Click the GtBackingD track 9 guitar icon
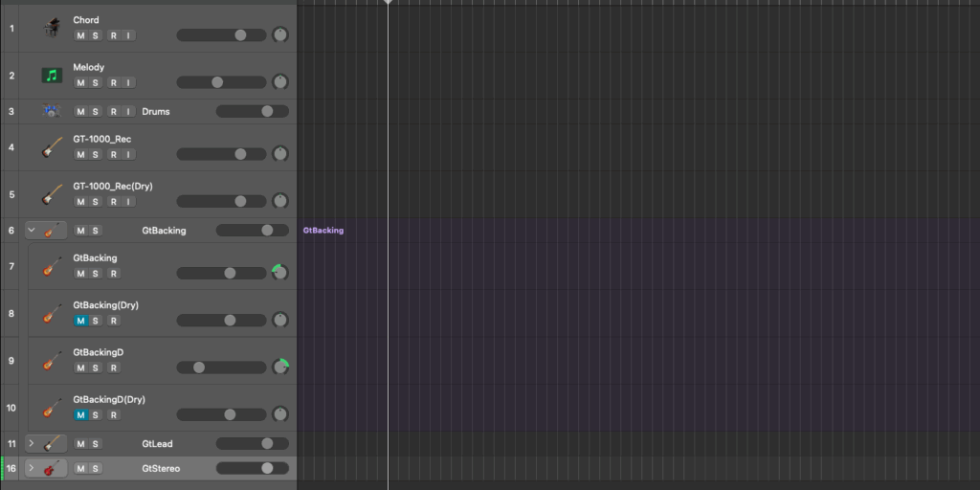980x490 pixels. pos(52,361)
